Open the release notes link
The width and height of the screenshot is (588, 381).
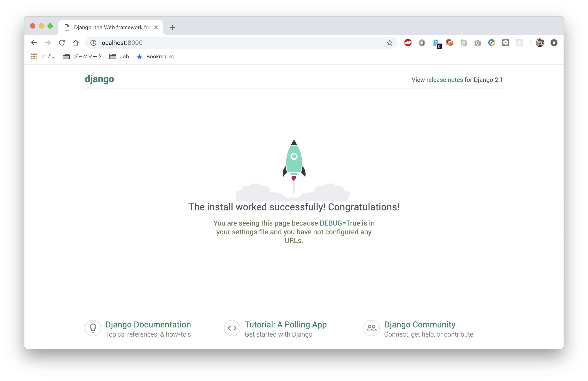[x=444, y=80]
